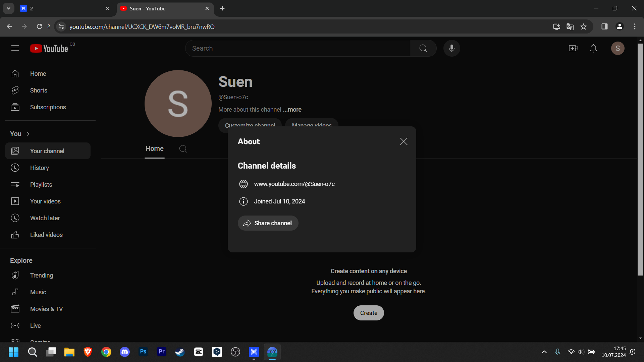Screen dimensions: 644x362
Task: Open Windows Start menu
Action: [14, 352]
